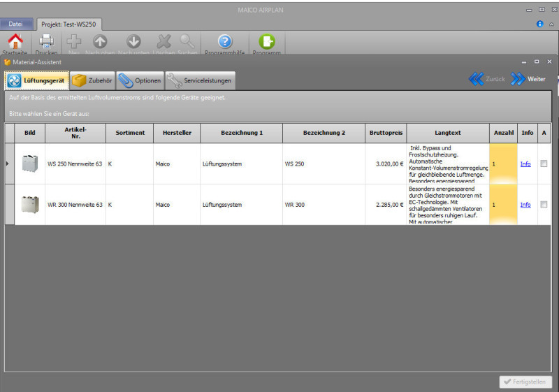The image size is (559, 392).
Task: Click the 'WS 250 Nennweite 63' cell
Action: 75,164
